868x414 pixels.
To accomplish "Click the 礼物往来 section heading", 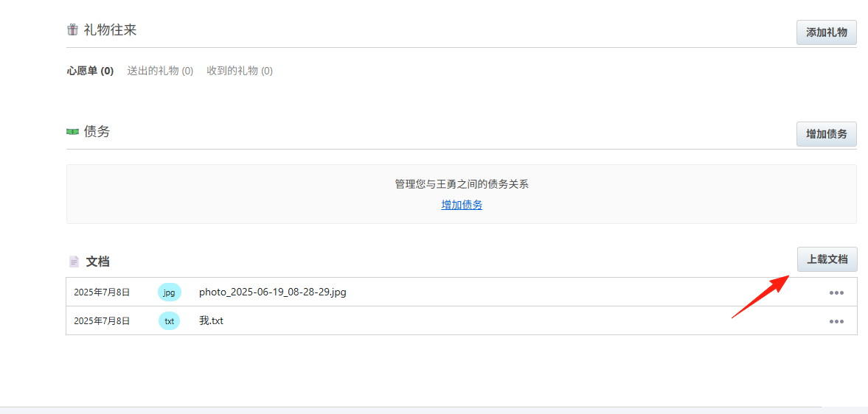I will pyautogui.click(x=110, y=30).
